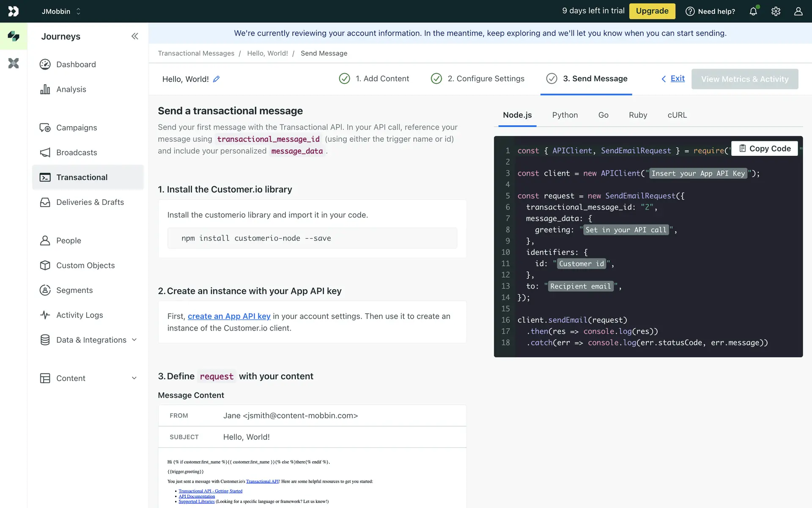Go to step 2 Configure Settings

click(x=477, y=79)
